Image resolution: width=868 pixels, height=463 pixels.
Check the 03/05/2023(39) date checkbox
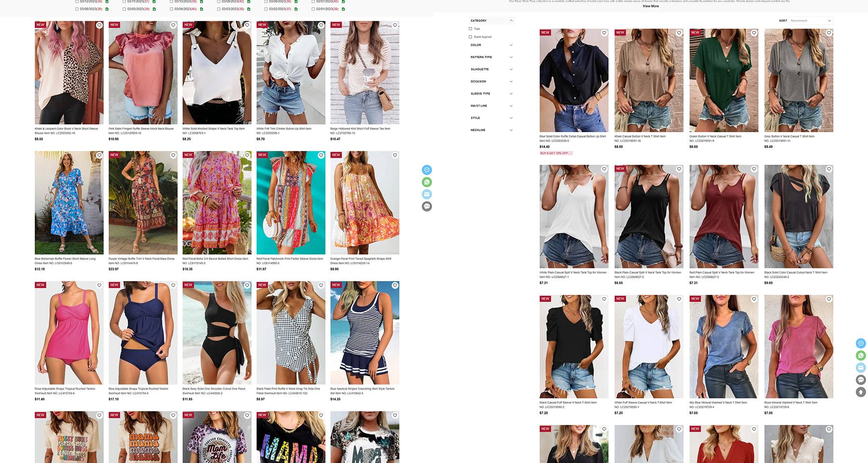click(124, 9)
